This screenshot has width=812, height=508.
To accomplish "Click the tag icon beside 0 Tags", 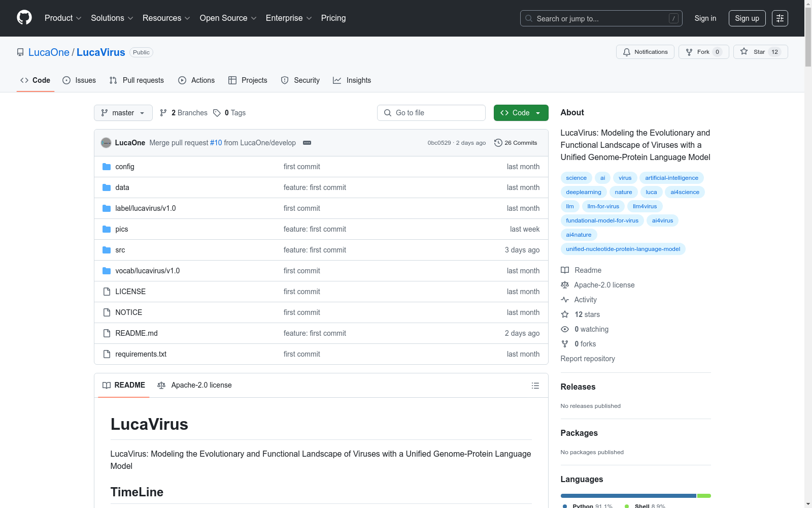I will pyautogui.click(x=217, y=113).
